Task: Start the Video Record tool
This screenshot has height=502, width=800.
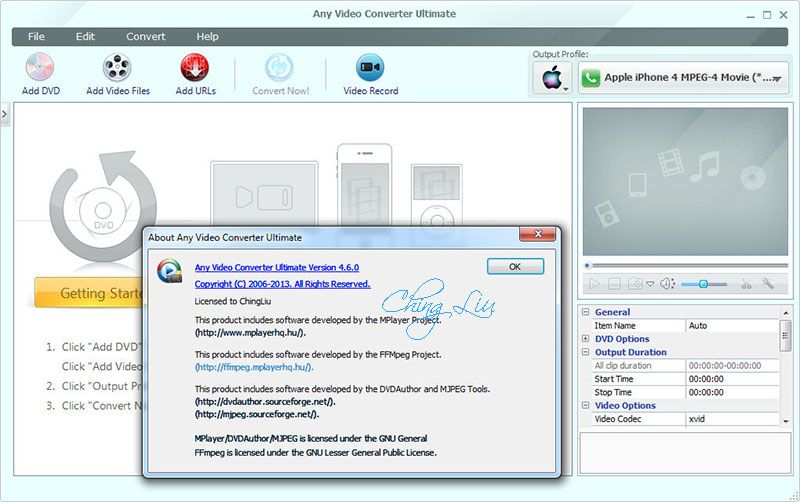Action: (371, 69)
